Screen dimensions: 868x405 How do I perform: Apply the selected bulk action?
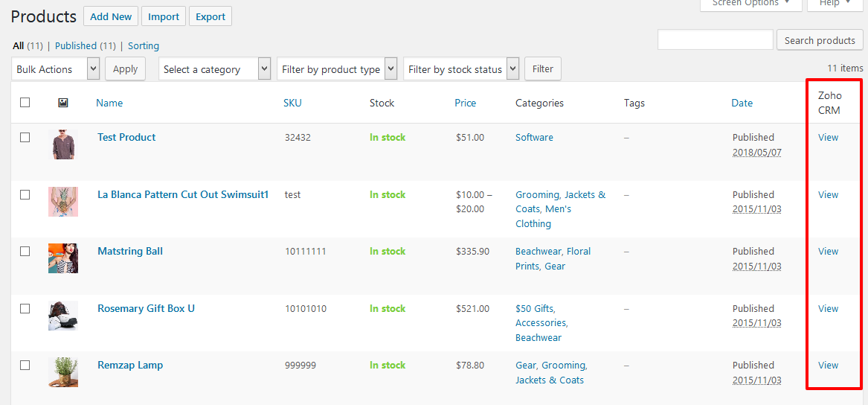(x=125, y=69)
